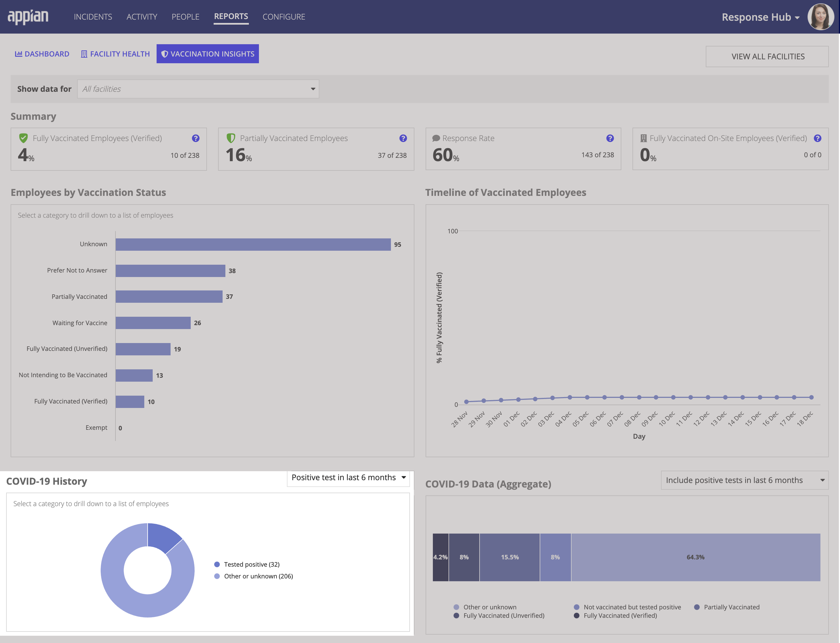Toggle Other or unknown (206) legend item

(254, 576)
